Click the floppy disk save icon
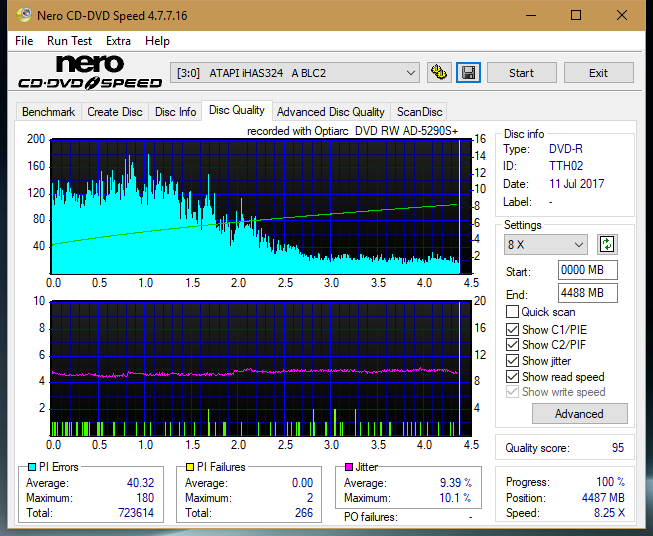Image resolution: width=653 pixels, height=536 pixels. click(x=469, y=73)
